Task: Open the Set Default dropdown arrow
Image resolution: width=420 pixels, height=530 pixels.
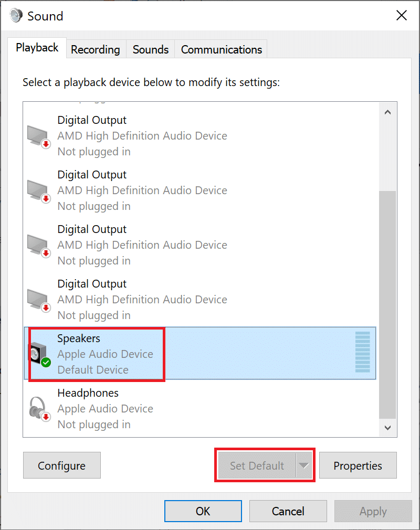Action: tap(303, 465)
